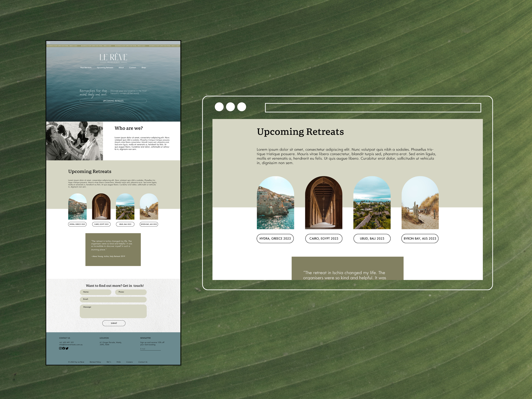Open Past Retreats in the navigation
The height and width of the screenshot is (399, 532).
pyautogui.click(x=86, y=68)
